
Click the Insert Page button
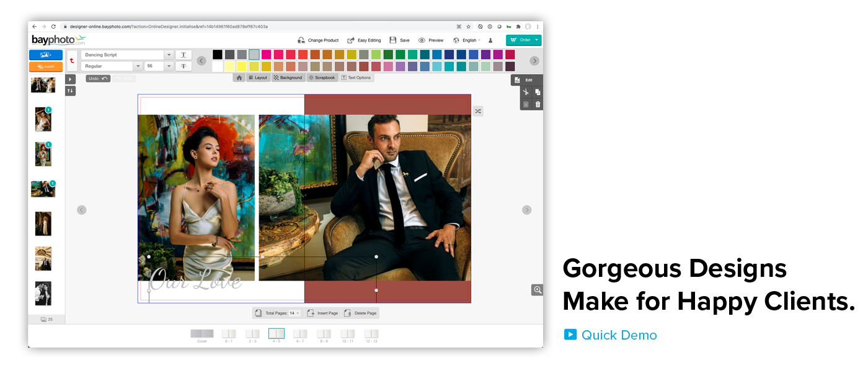coord(322,313)
